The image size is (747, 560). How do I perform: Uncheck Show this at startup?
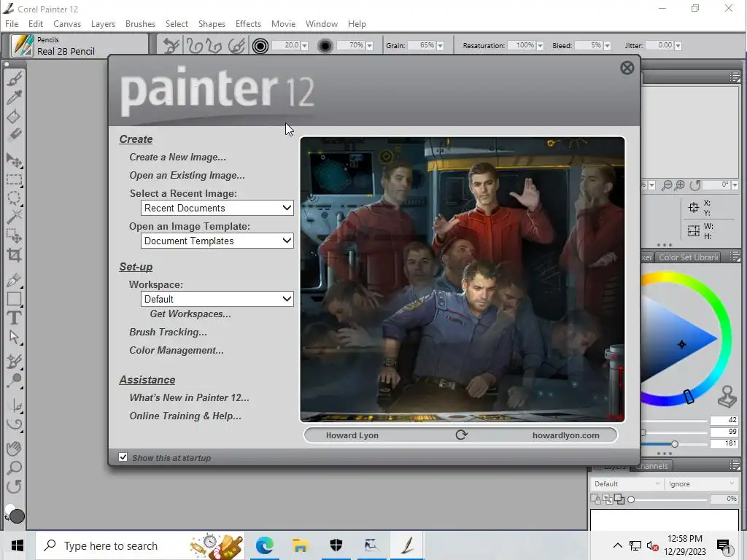123,457
